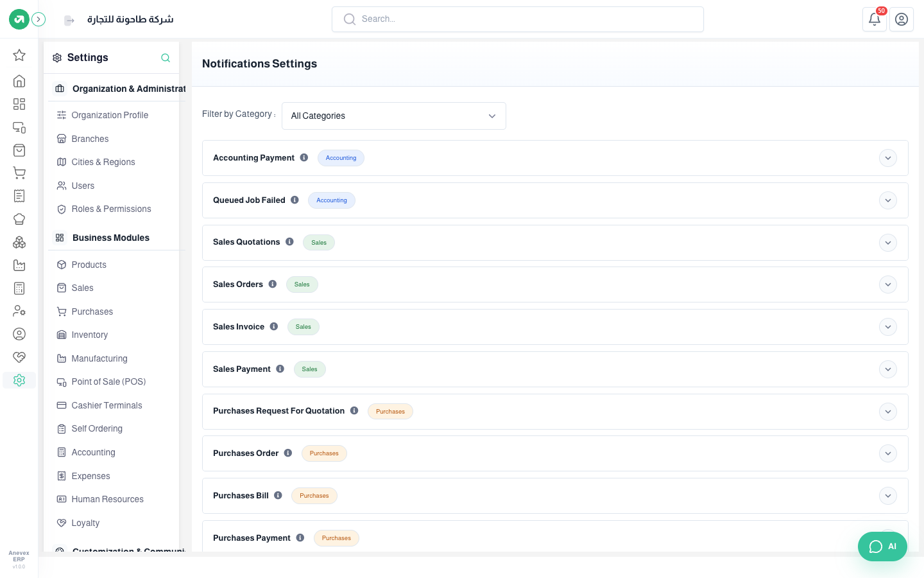Open the user profile icon
The width and height of the screenshot is (924, 578).
(x=902, y=19)
